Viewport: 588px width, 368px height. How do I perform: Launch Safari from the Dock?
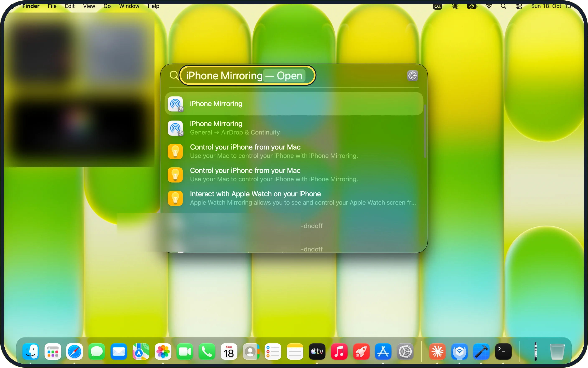point(75,352)
